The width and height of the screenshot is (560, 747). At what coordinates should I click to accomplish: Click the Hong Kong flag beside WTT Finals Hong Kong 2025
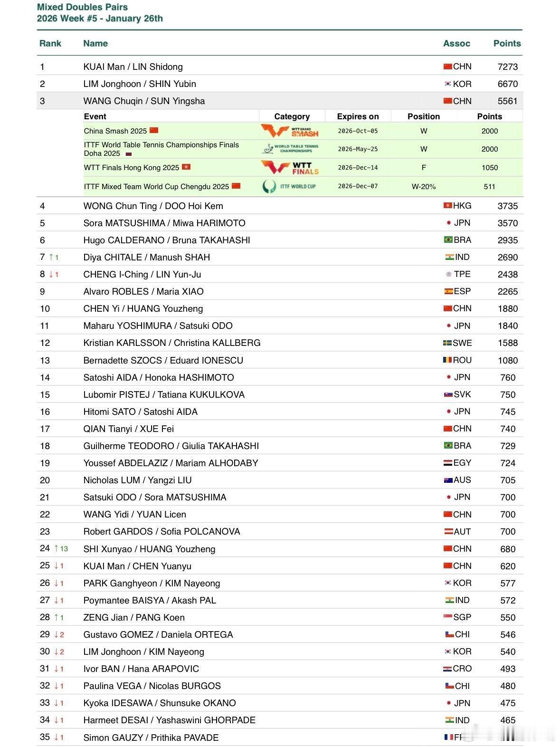coord(186,167)
